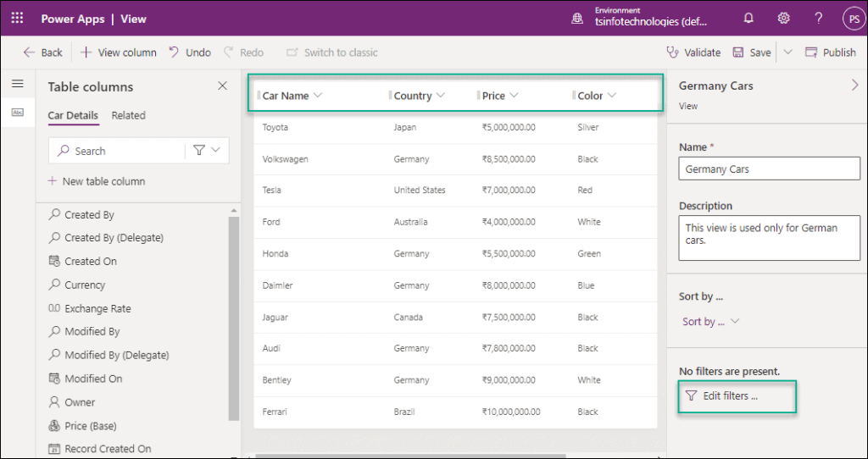Save the view

tap(752, 53)
